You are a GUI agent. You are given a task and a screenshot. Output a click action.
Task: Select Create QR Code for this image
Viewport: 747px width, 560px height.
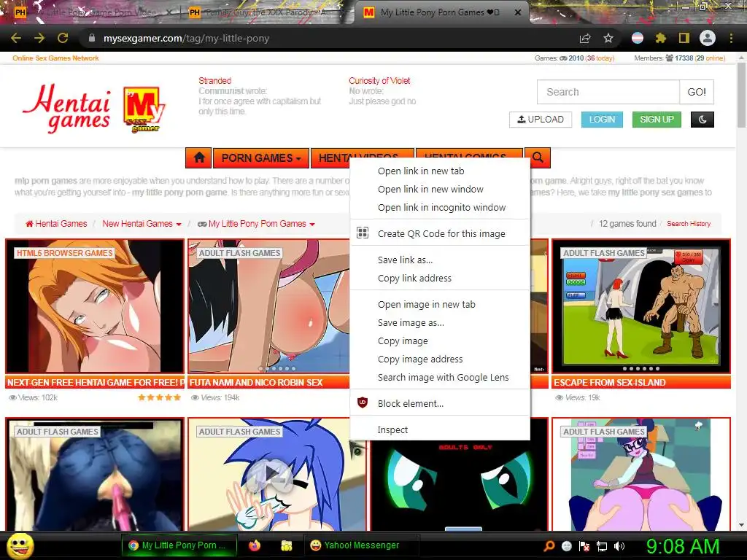[x=440, y=233]
